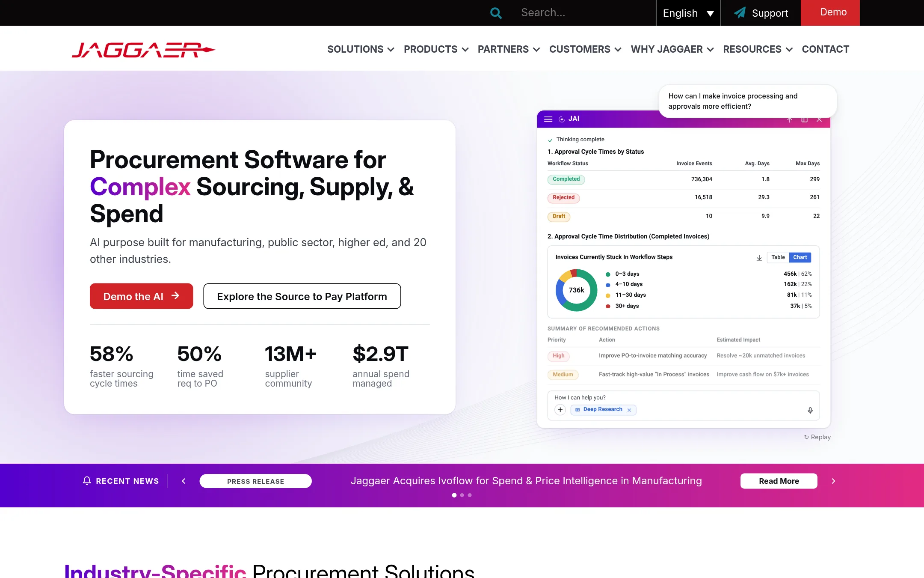Click the Draft status badge

click(x=559, y=216)
